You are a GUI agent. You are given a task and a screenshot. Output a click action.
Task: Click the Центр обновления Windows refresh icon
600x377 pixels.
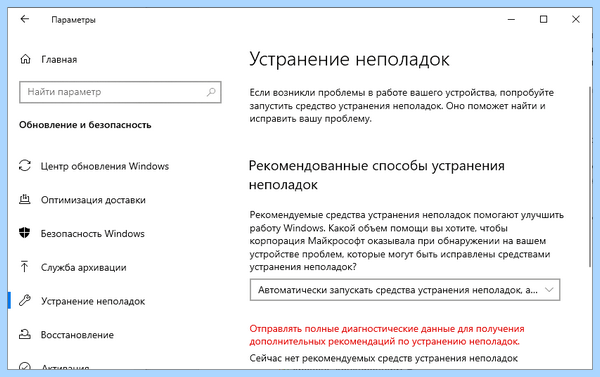(25, 166)
